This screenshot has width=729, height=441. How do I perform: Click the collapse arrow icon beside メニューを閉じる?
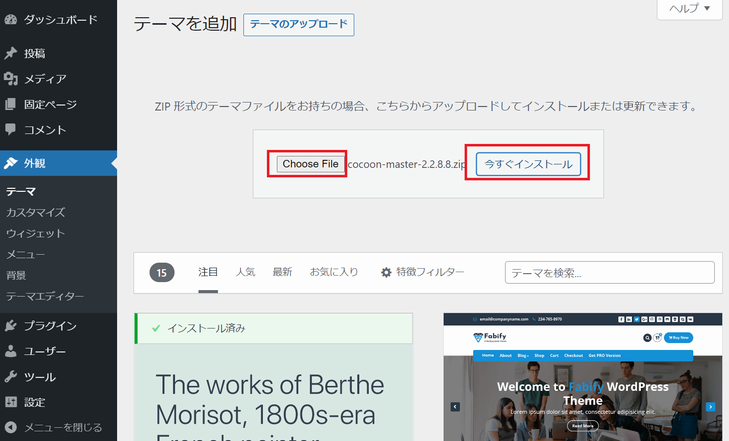pyautogui.click(x=11, y=428)
